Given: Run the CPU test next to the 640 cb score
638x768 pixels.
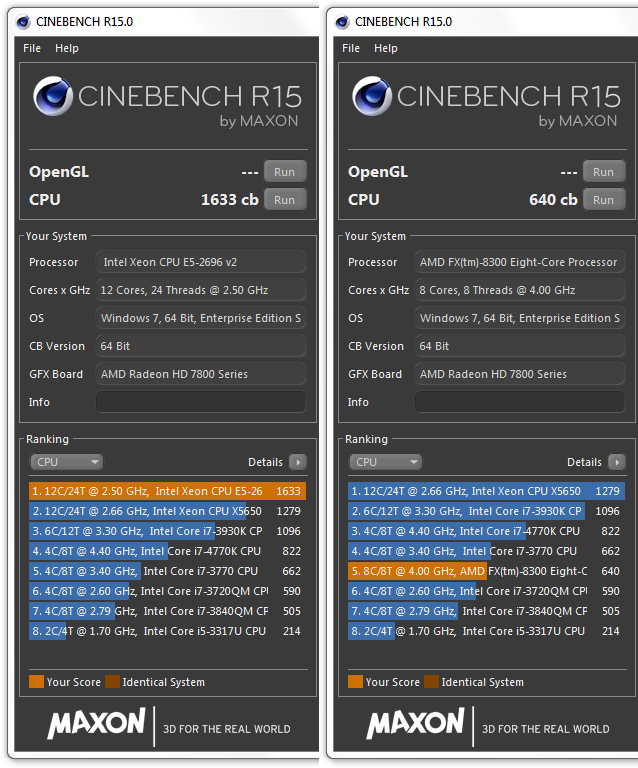Looking at the screenshot, I should point(603,200).
